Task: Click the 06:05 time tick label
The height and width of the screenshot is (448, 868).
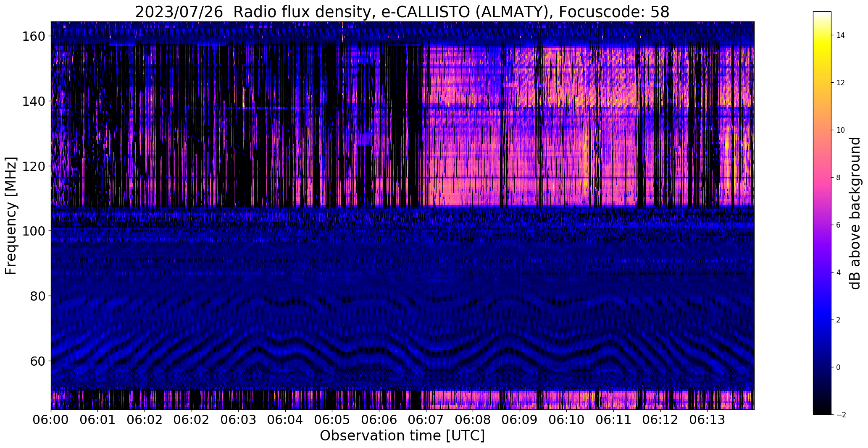Action: 332,420
